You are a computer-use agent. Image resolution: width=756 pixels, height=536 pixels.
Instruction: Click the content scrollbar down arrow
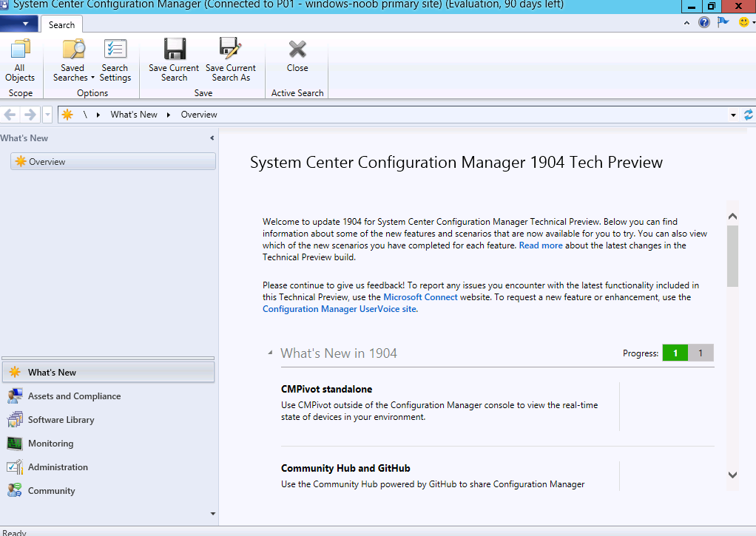(x=733, y=475)
